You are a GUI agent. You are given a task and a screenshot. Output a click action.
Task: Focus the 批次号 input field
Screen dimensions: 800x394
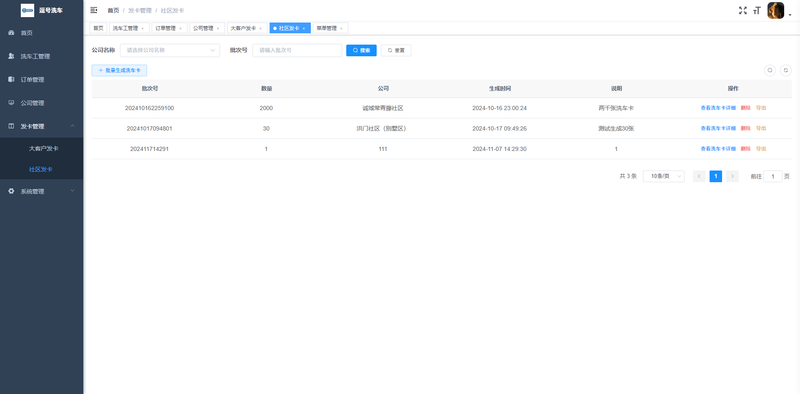tap(297, 51)
